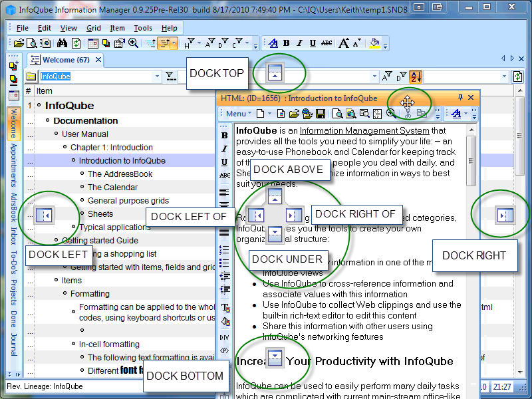Toggle underline in main formatting toolbar

tap(313, 43)
